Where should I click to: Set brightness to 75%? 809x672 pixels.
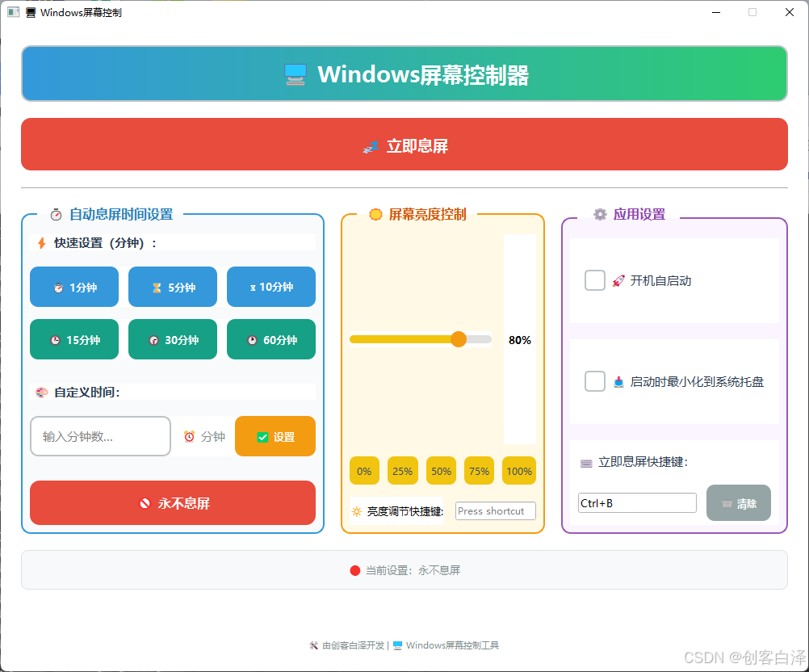479,471
